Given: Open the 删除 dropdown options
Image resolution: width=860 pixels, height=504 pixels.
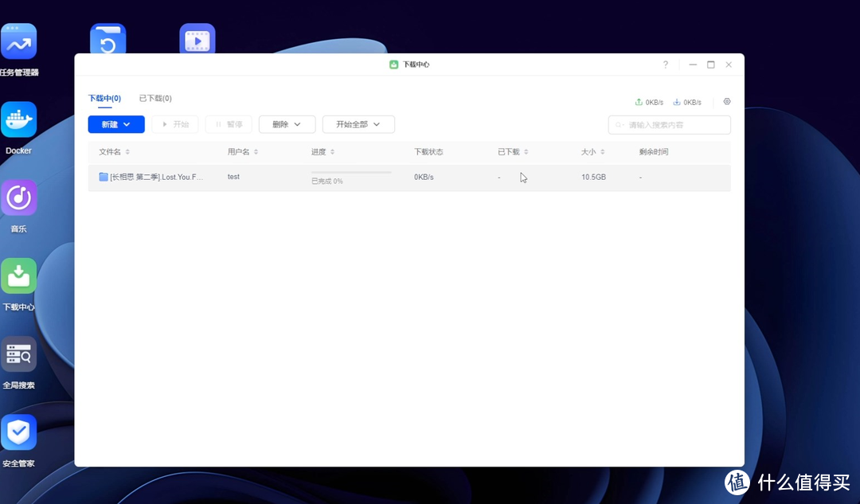Looking at the screenshot, I should tap(287, 124).
